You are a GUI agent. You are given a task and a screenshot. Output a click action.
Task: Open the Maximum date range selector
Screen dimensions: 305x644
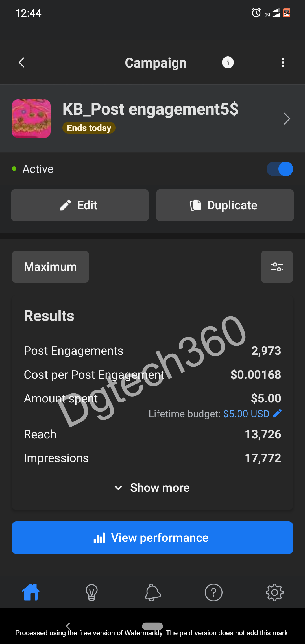click(x=50, y=267)
